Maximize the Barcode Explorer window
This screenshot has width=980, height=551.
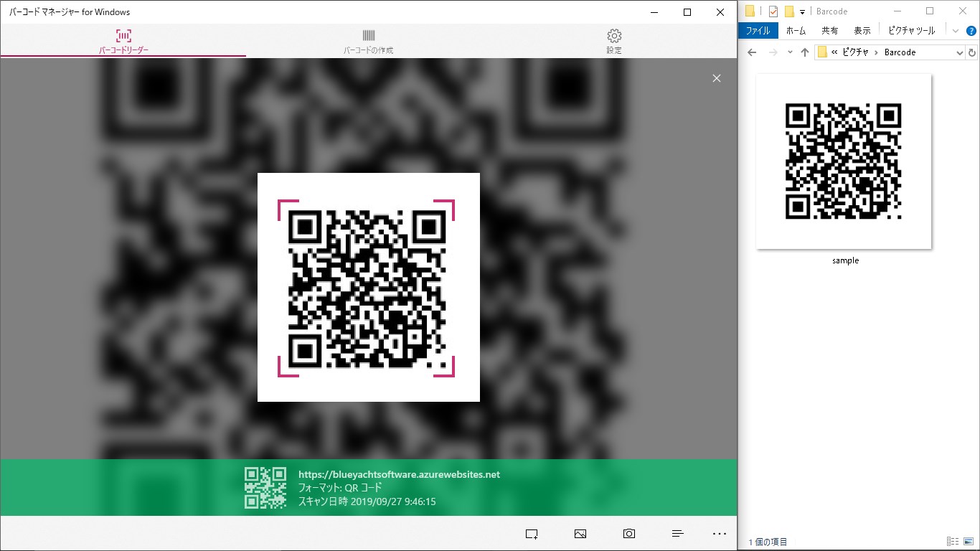(x=930, y=11)
